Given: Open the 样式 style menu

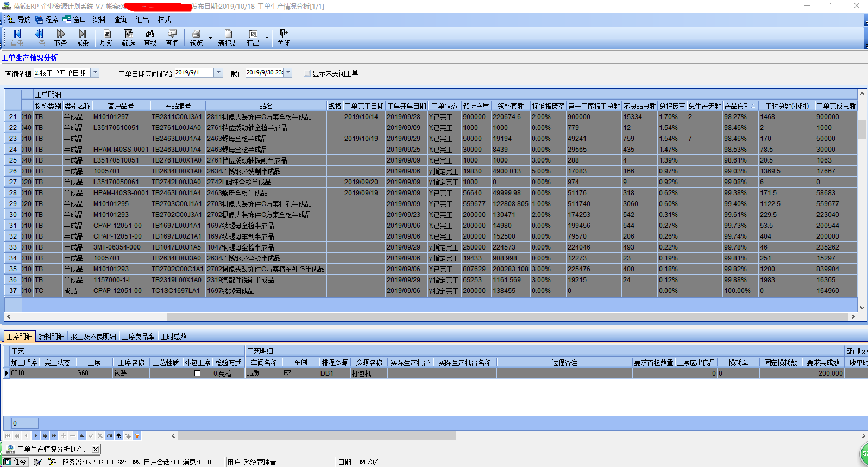Looking at the screenshot, I should coord(164,20).
